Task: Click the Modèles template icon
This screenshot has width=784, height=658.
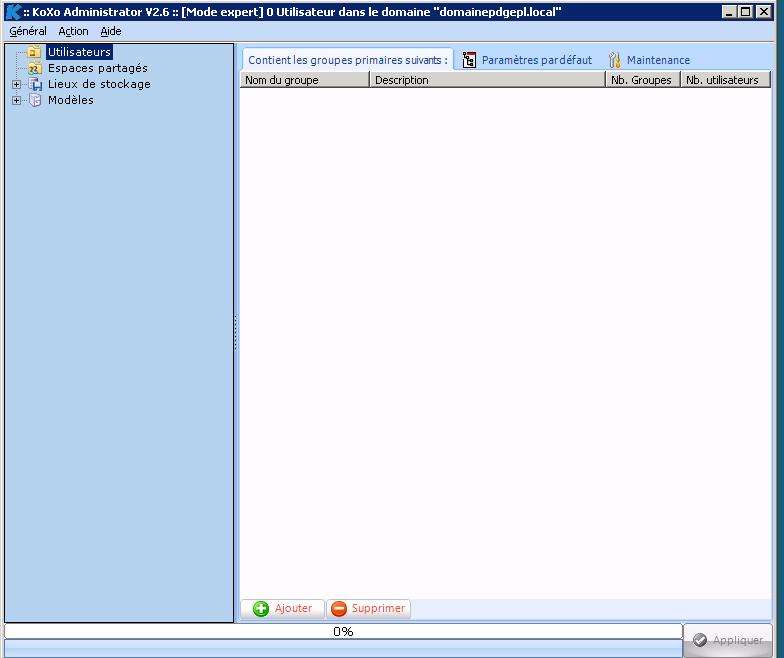Action: [x=35, y=100]
